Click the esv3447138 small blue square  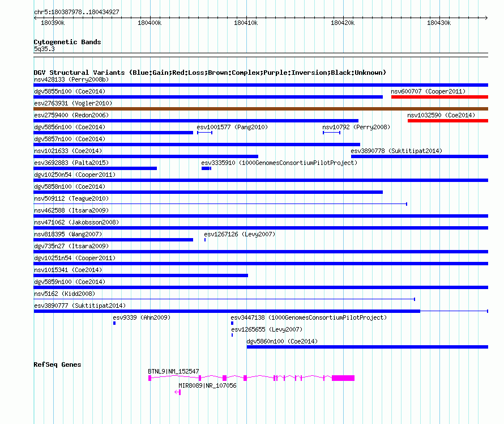click(232, 323)
